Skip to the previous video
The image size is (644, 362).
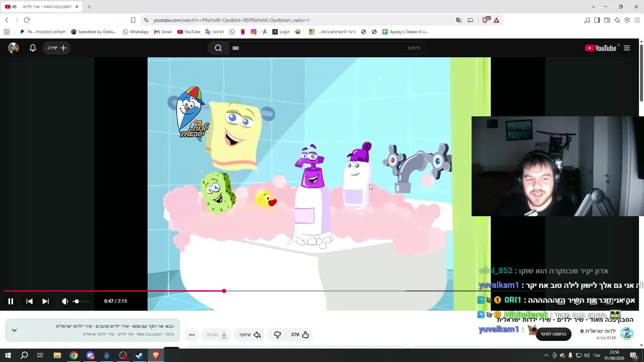pos(29,301)
